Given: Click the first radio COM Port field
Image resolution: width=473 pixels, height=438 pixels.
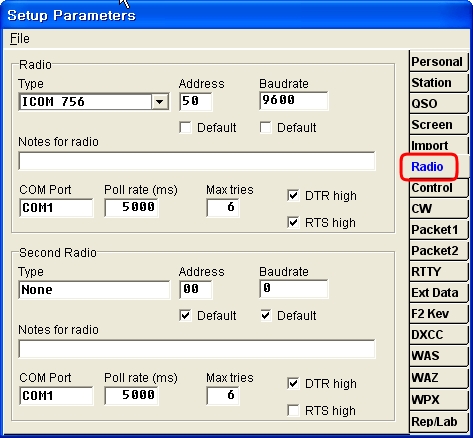Looking at the screenshot, I should (x=56, y=208).
